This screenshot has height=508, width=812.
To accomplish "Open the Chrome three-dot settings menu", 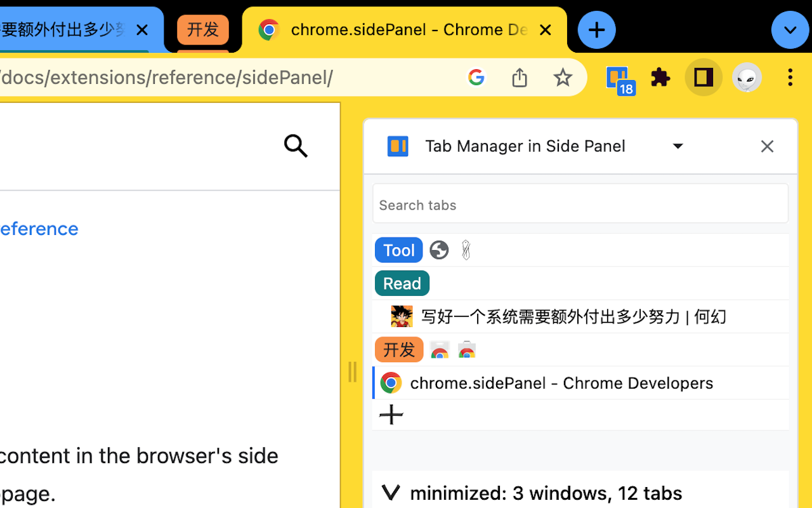I will 790,77.
